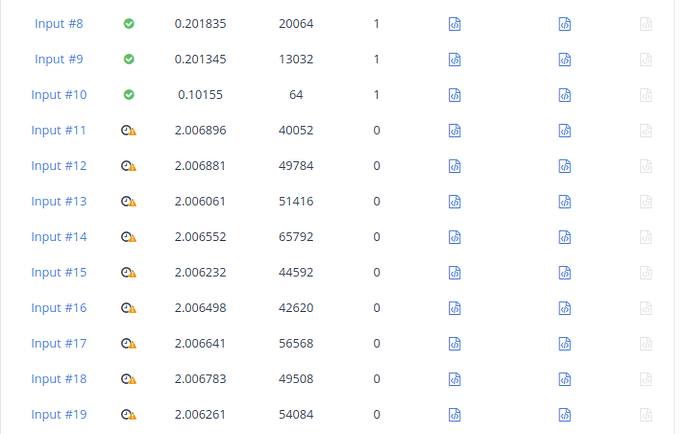690x434 pixels.
Task: Select memory value 54084
Action: (x=296, y=415)
